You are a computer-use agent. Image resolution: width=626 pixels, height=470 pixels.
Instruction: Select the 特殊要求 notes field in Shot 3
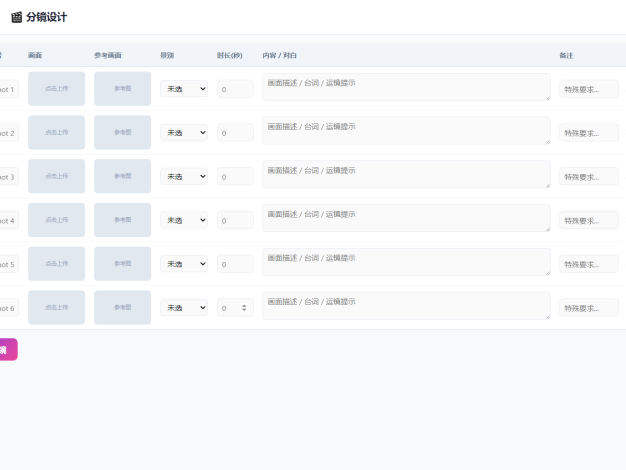click(x=589, y=176)
